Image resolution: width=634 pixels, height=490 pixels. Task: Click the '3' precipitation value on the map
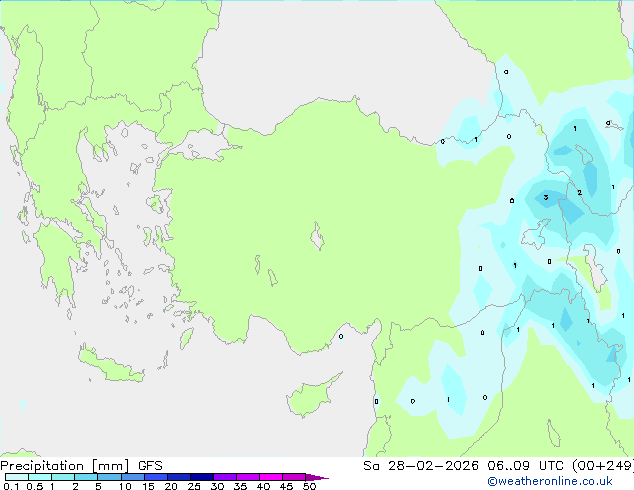pyautogui.click(x=546, y=197)
